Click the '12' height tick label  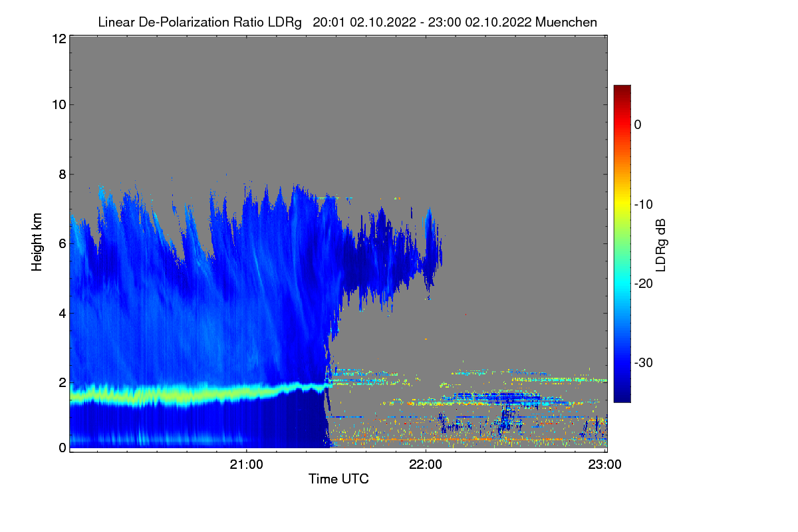[58, 39]
